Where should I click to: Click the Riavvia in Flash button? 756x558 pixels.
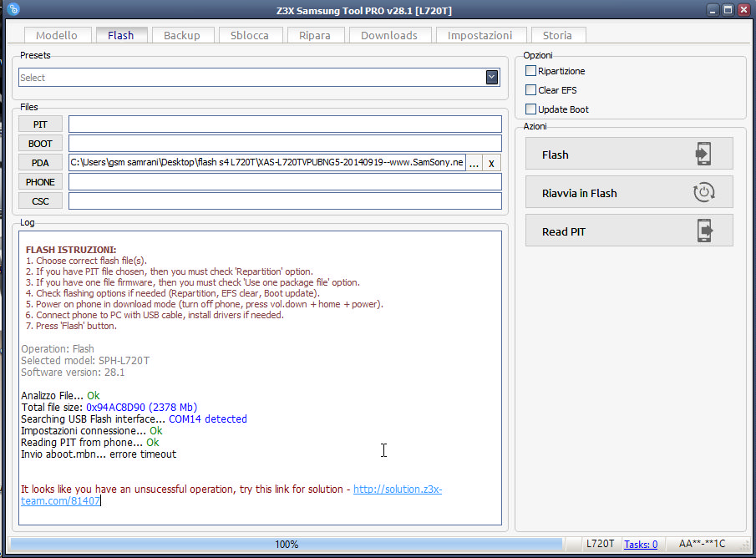(x=629, y=192)
